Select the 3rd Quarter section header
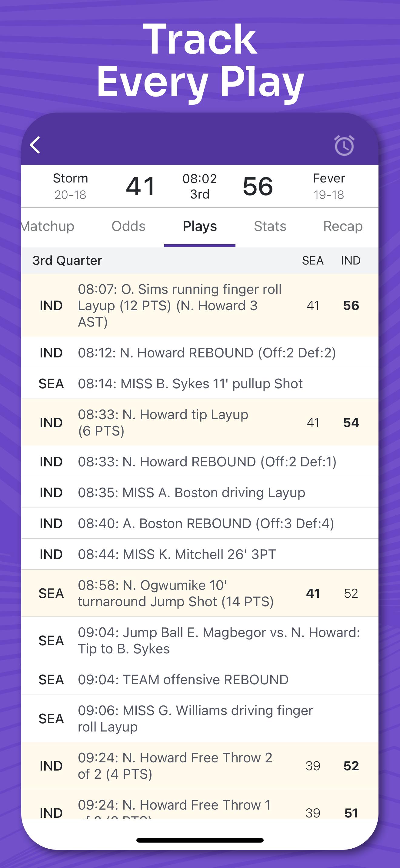Viewport: 400px width, 868px height. 68,261
